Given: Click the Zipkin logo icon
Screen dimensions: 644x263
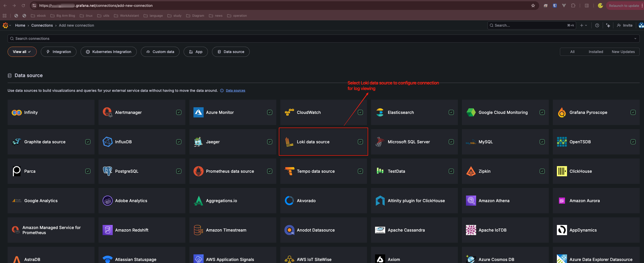Looking at the screenshot, I should point(471,171).
